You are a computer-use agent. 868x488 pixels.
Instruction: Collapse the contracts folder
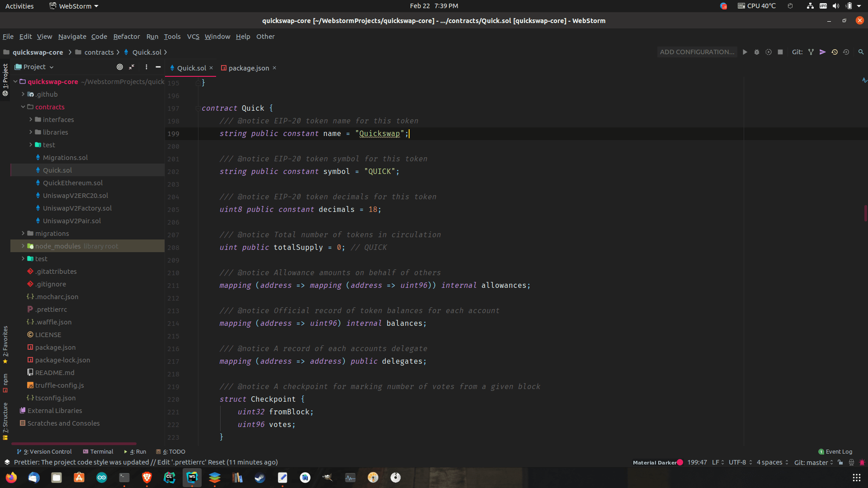[23, 107]
